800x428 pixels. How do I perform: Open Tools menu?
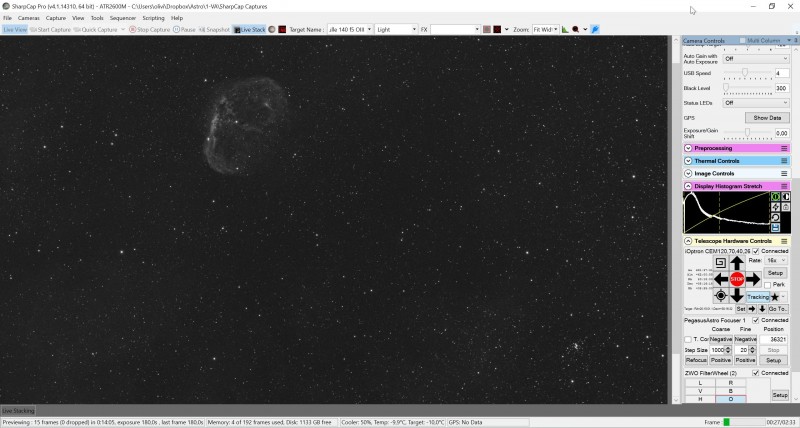point(97,18)
